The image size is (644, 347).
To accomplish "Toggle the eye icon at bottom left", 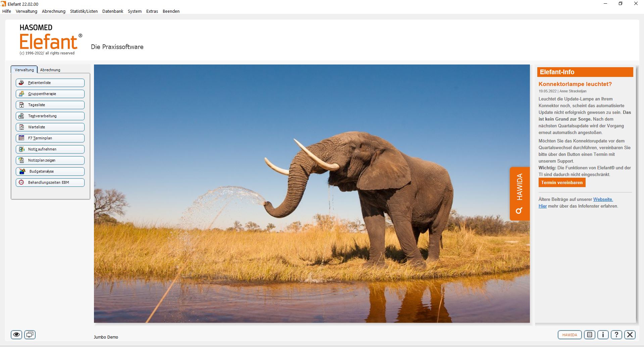I will [16, 335].
